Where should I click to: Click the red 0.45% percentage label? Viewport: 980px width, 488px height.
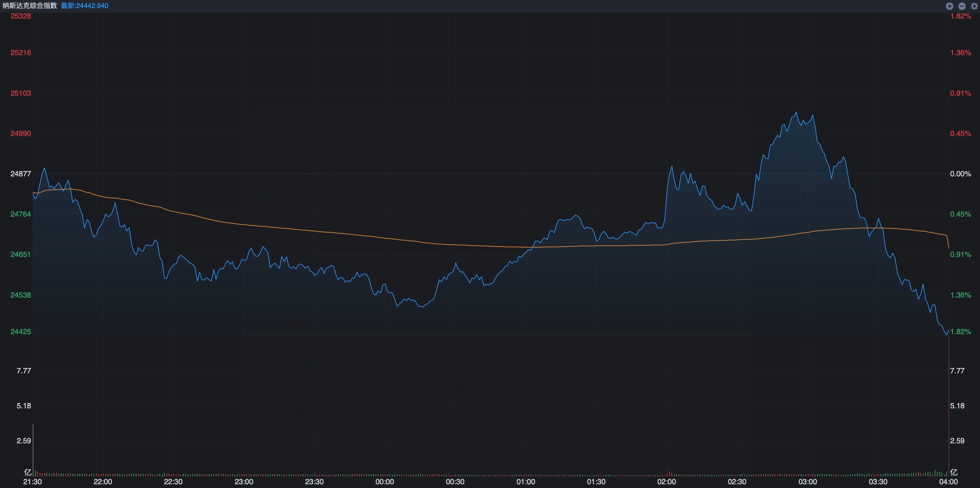(x=960, y=134)
